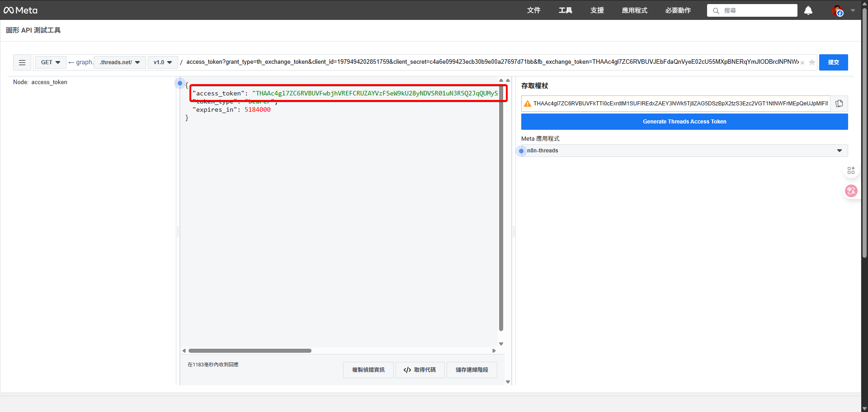Click the 取得代碼 button
Image resolution: width=868 pixels, height=412 pixels.
click(x=420, y=369)
